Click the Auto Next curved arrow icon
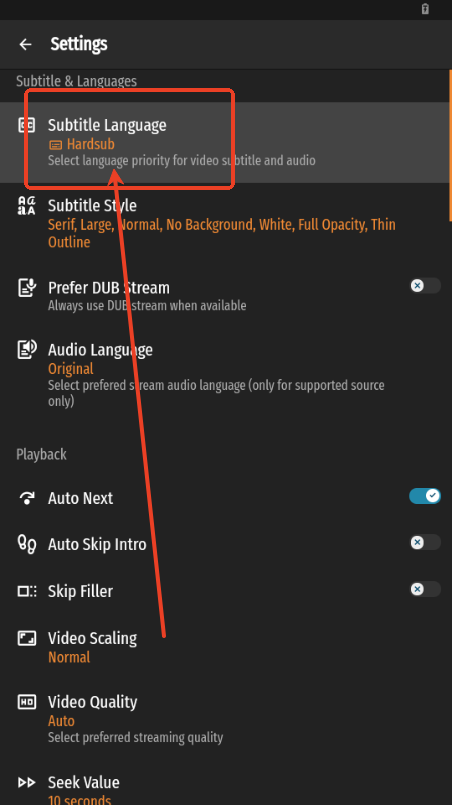This screenshot has width=452, height=805. pyautogui.click(x=27, y=498)
